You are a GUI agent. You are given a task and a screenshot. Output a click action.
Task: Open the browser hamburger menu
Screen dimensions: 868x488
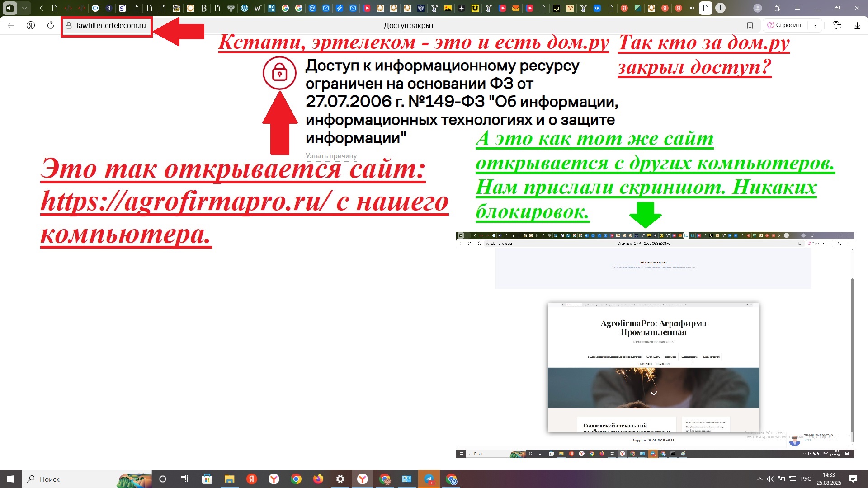tap(797, 8)
